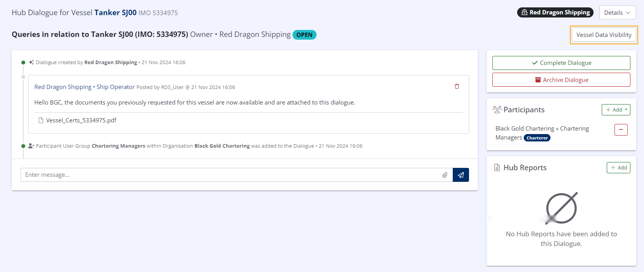Open attachment Vessel_Certs_5334975.pdf
The height and width of the screenshot is (272, 644).
81,120
